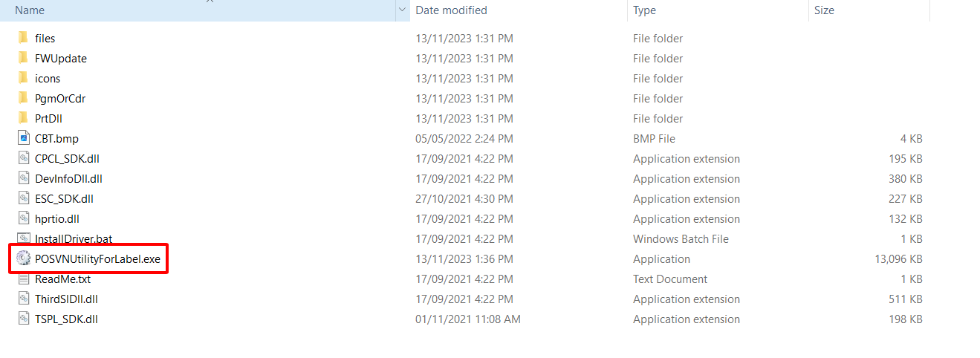Sort by the Type column header
980x358 pixels.
tap(644, 10)
